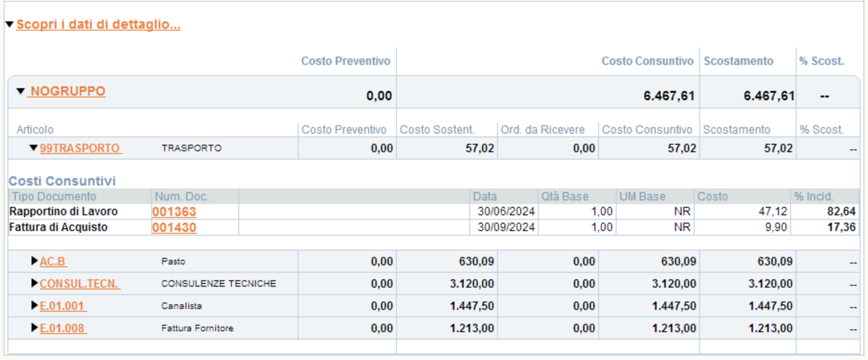Select the cost value 47,12
The height and width of the screenshot is (360, 868).
773,211
